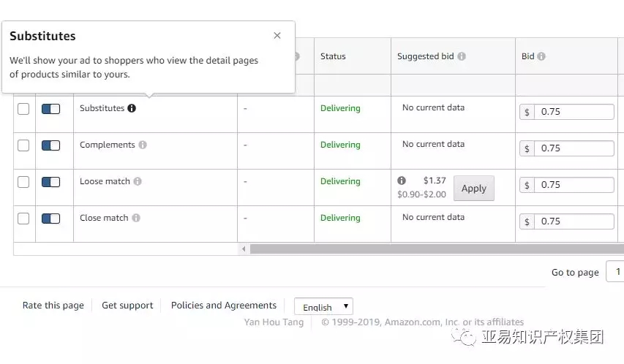Screen dimensions: 624x364
Task: Open Policies and Agreements link
Action: (224, 306)
